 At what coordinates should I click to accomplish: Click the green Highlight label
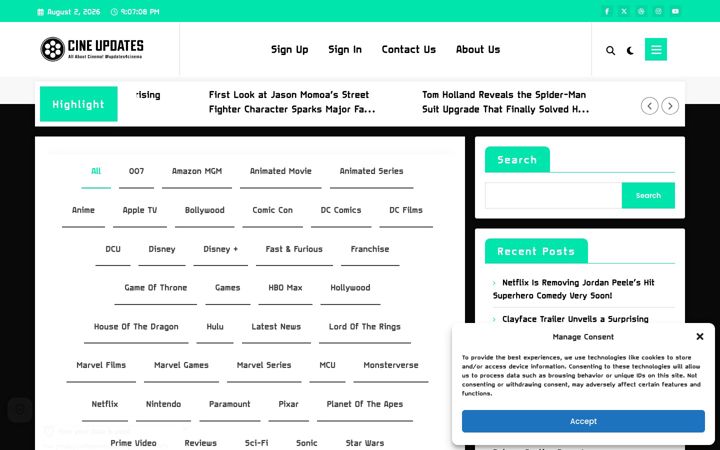79,104
